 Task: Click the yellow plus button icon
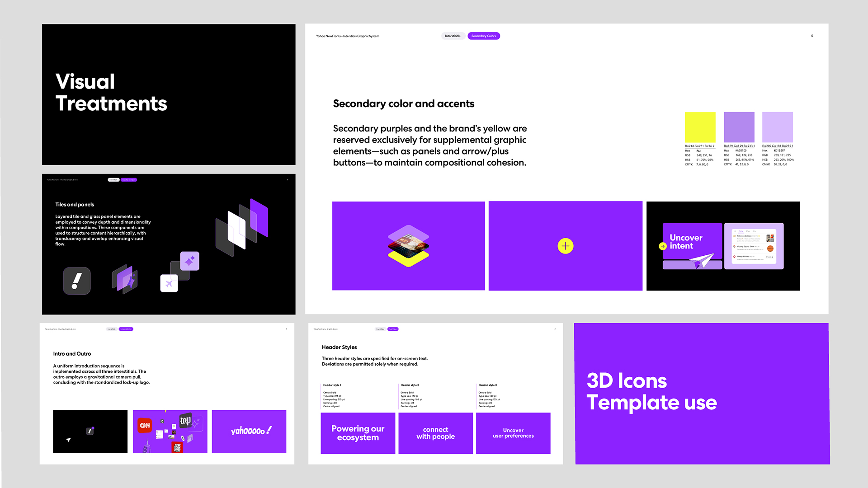click(x=565, y=246)
